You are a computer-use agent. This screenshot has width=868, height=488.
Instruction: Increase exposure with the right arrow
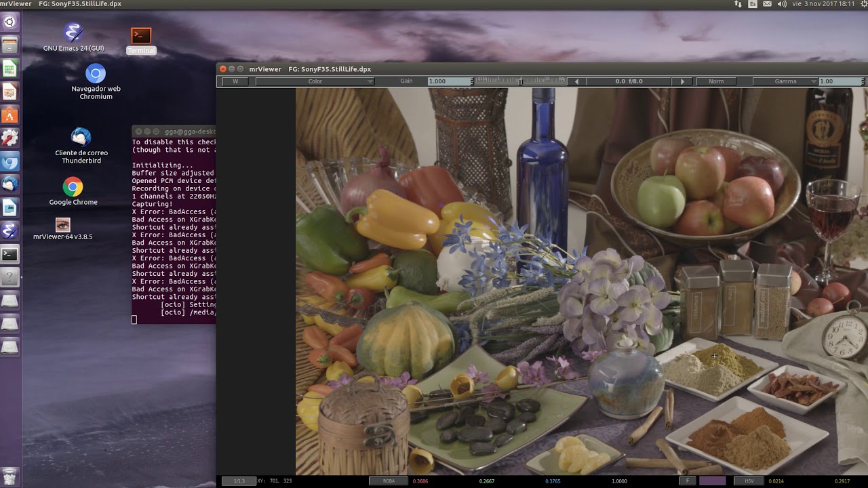(x=682, y=81)
